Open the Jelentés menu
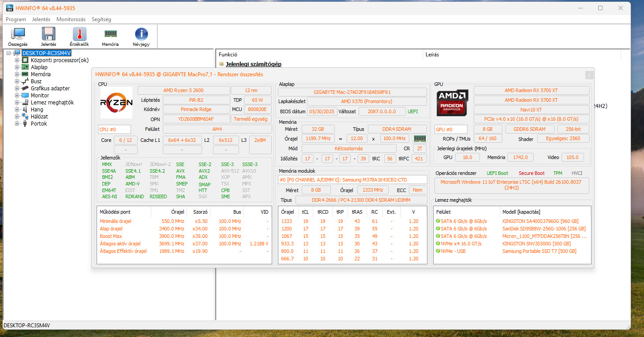 click(x=41, y=19)
